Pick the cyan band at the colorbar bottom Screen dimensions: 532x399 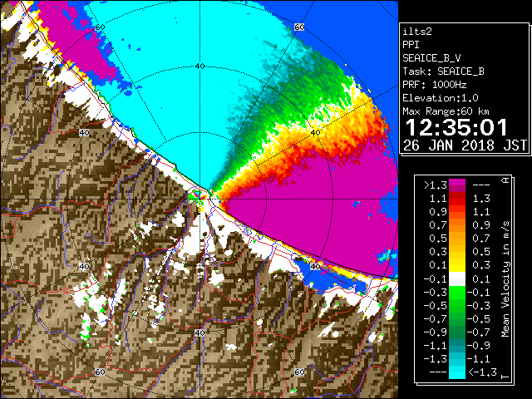[457, 372]
